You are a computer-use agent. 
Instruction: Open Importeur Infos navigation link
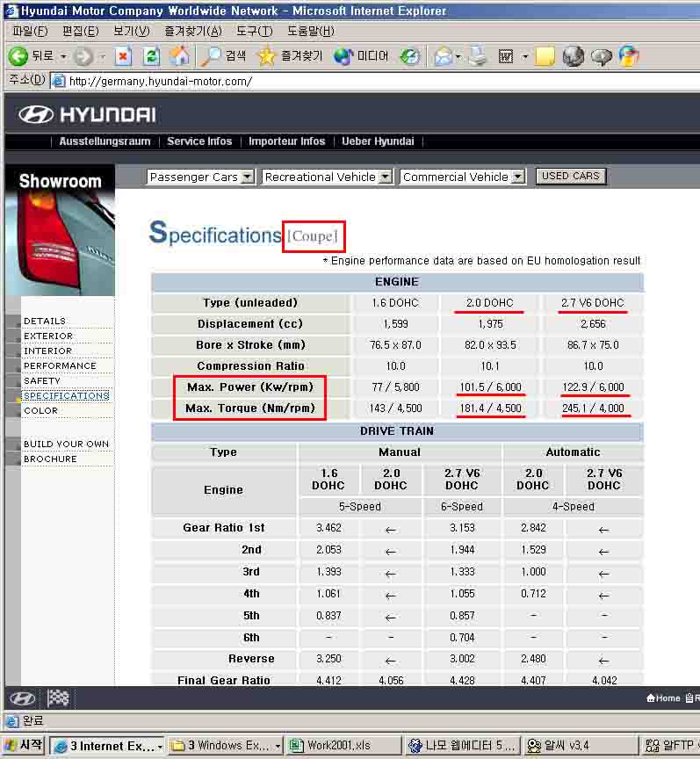coord(286,141)
